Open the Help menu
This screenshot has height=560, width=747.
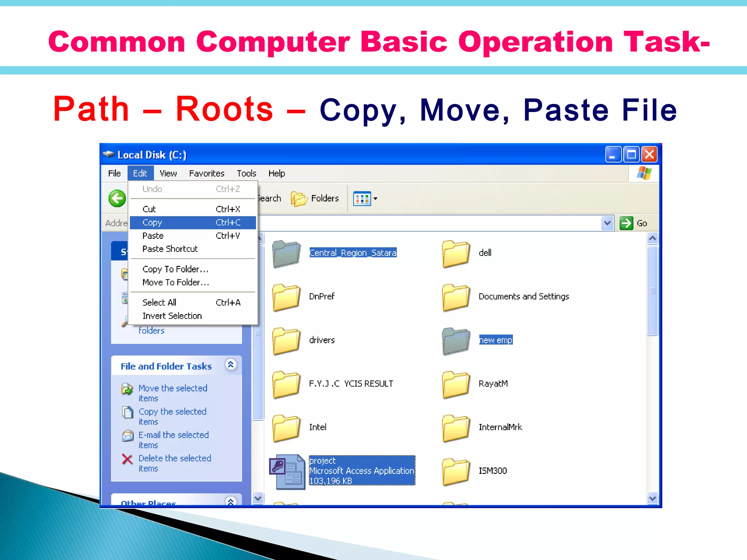tap(276, 174)
